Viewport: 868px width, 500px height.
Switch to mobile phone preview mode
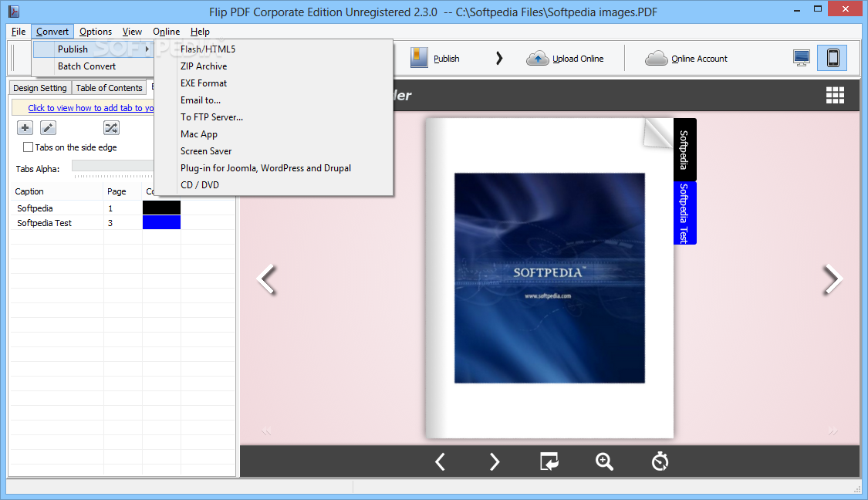point(833,58)
